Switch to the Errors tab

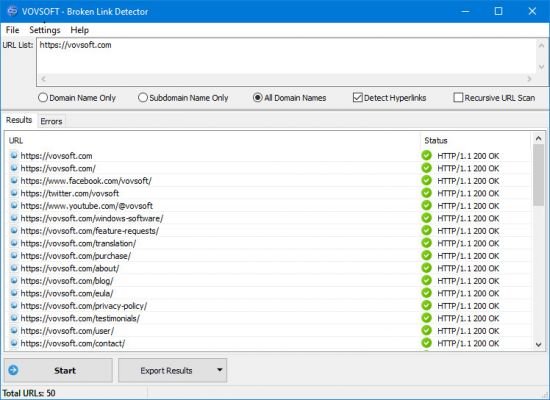(51, 121)
